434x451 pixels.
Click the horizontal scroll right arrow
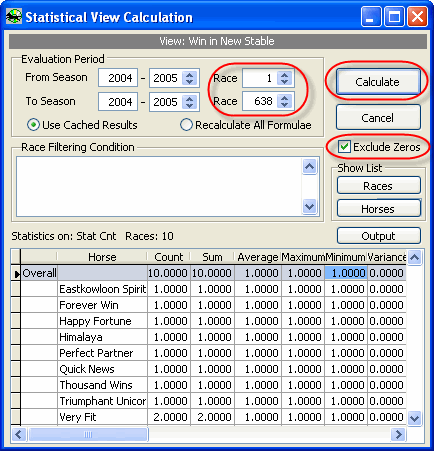tap(398, 434)
